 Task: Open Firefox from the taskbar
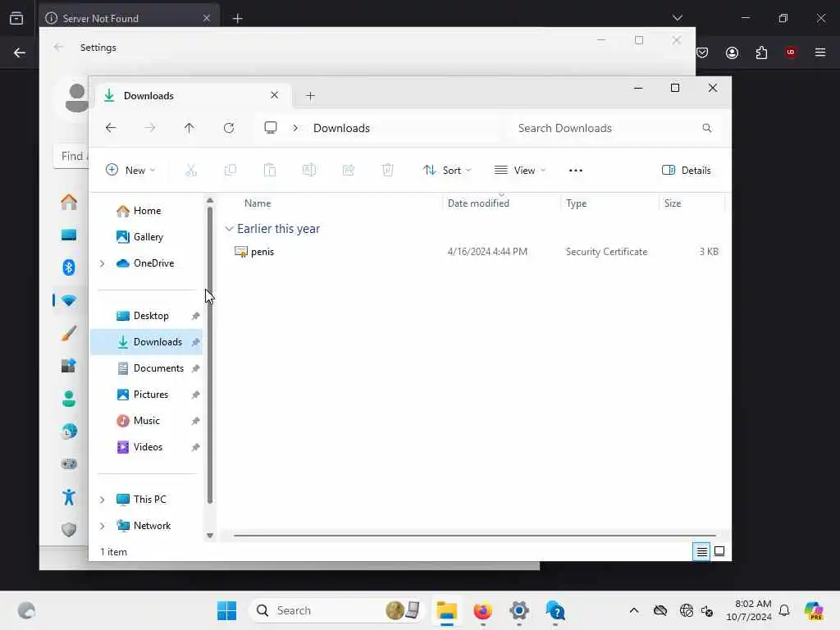pyautogui.click(x=482, y=610)
